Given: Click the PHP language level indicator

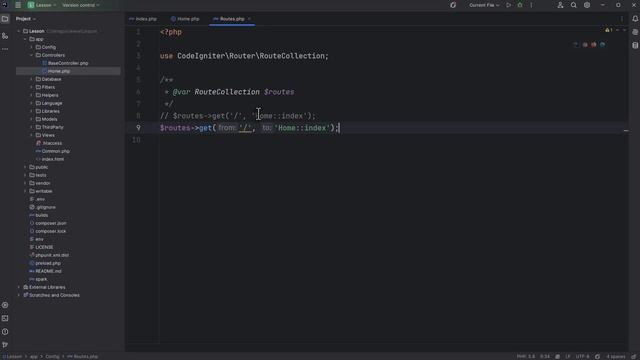Looking at the screenshot, I should (526, 356).
